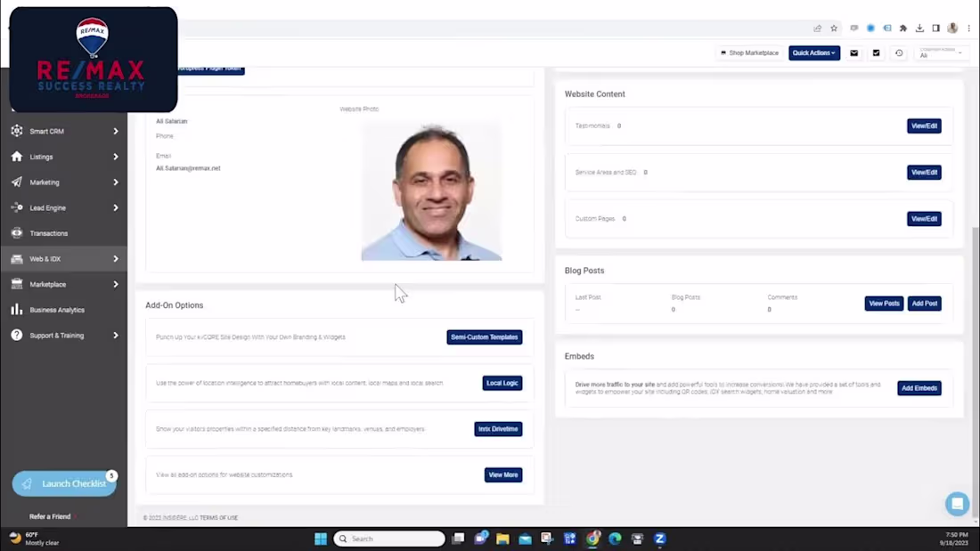The image size is (980, 551).
Task: Open Transactions via its sidebar icon
Action: [x=16, y=232]
